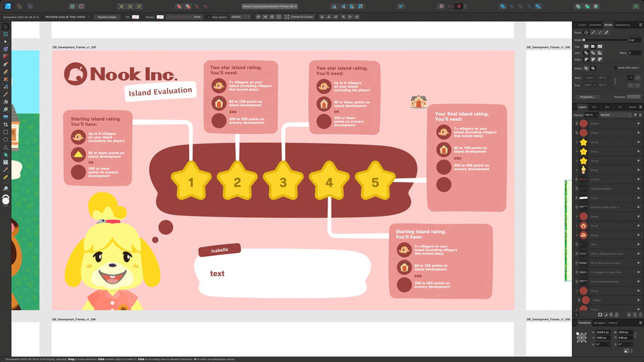Switch to the Swatches tab

[x=595, y=25]
